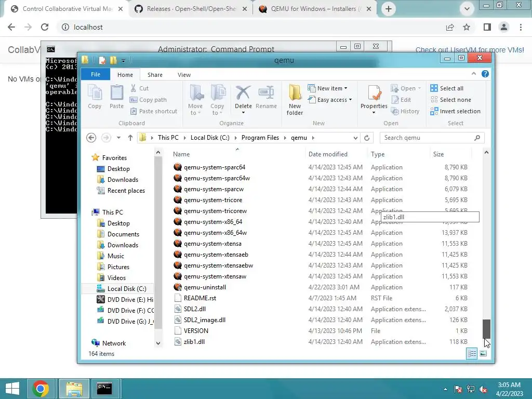Click the Properties icon in ribbon
Screen dimensions: 532x399
[374, 92]
